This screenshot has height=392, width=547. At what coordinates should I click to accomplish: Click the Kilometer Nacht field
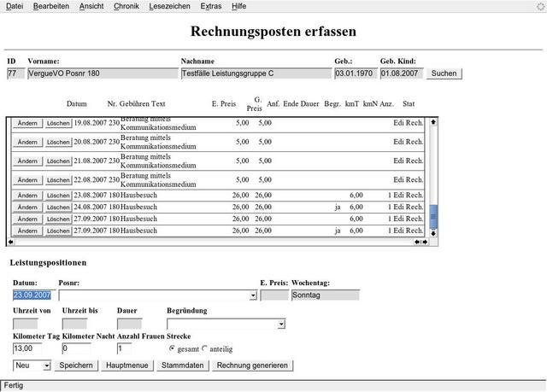[76, 348]
